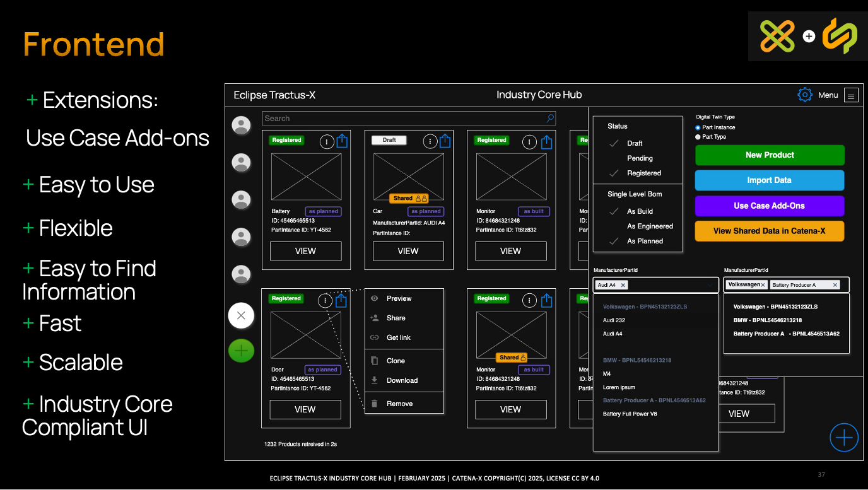Viewport: 868px width, 490px height.
Task: Click the Registered badge on the Door card
Action: coord(286,298)
